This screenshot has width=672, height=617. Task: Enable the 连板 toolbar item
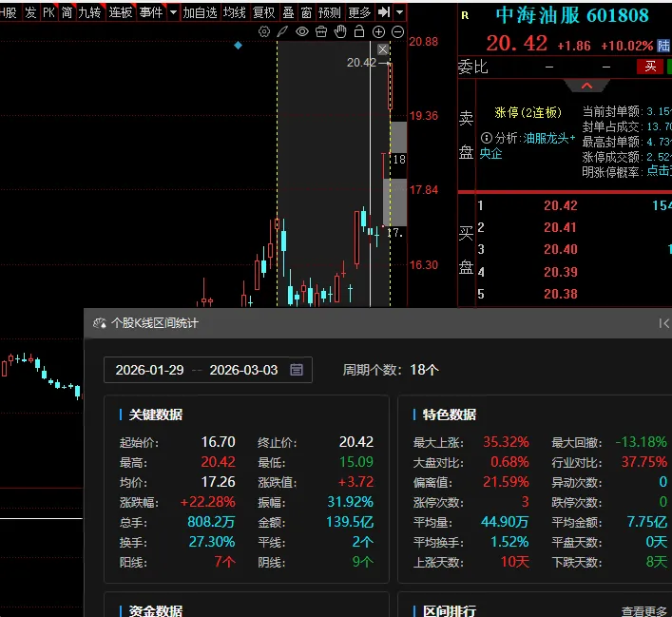click(x=121, y=13)
